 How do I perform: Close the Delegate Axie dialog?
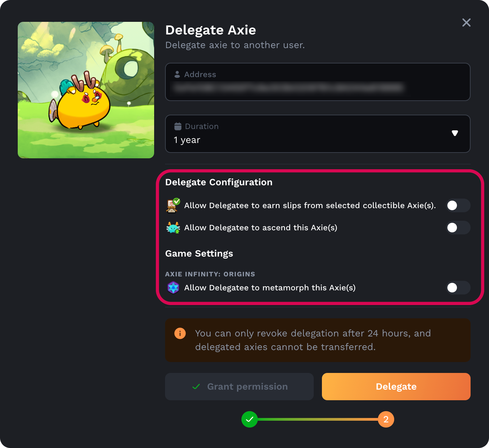coord(466,23)
